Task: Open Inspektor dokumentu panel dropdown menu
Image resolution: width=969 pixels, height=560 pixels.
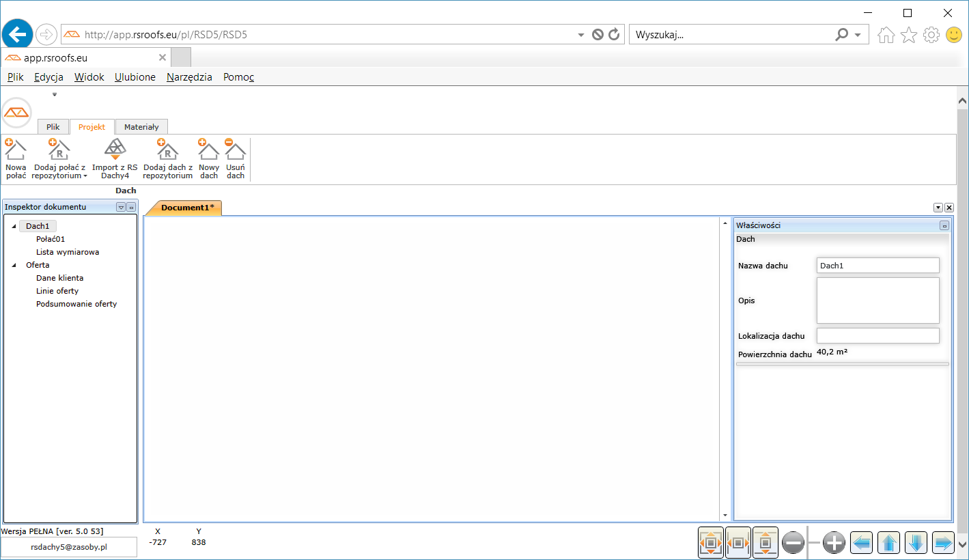Action: click(121, 207)
